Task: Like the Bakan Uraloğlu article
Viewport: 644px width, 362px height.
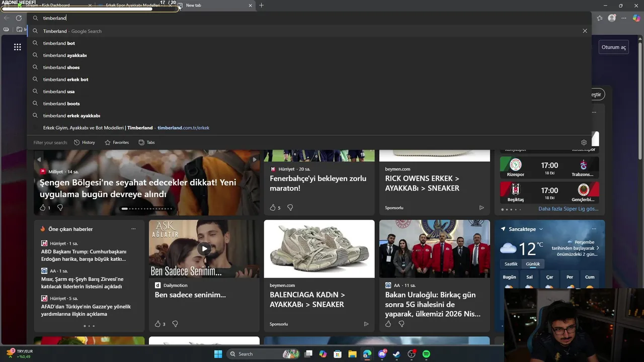Action: point(388,324)
